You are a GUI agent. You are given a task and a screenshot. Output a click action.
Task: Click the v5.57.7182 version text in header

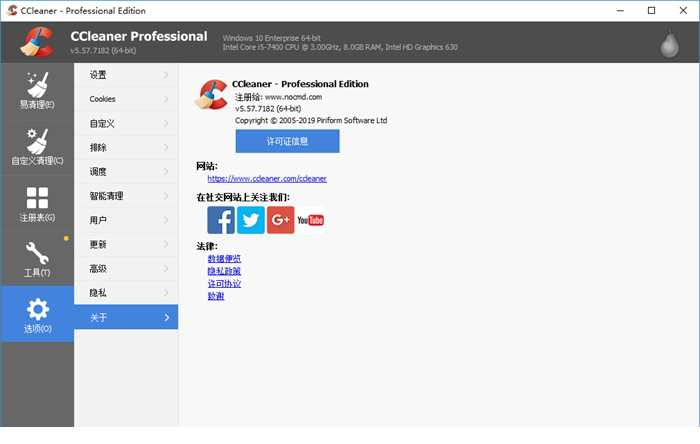point(103,50)
